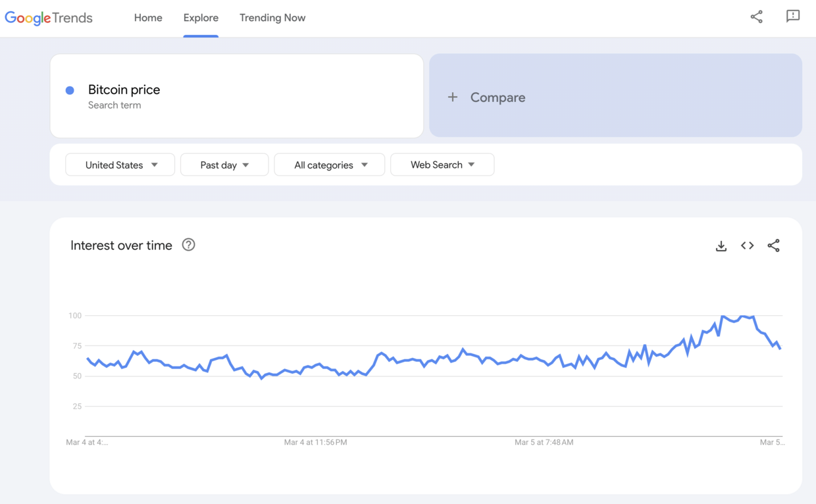Open the United States region dropdown
Screen dimensions: 816x504
(x=120, y=164)
